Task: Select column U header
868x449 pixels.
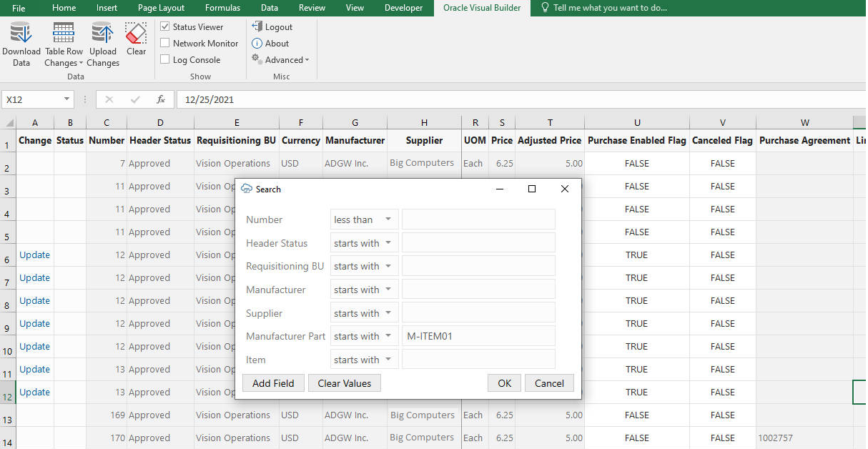Action: pyautogui.click(x=636, y=122)
